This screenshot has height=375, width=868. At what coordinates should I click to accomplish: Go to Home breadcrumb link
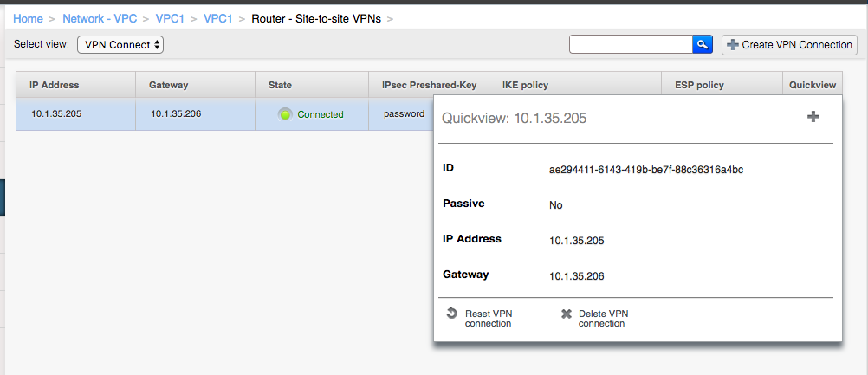(x=28, y=19)
